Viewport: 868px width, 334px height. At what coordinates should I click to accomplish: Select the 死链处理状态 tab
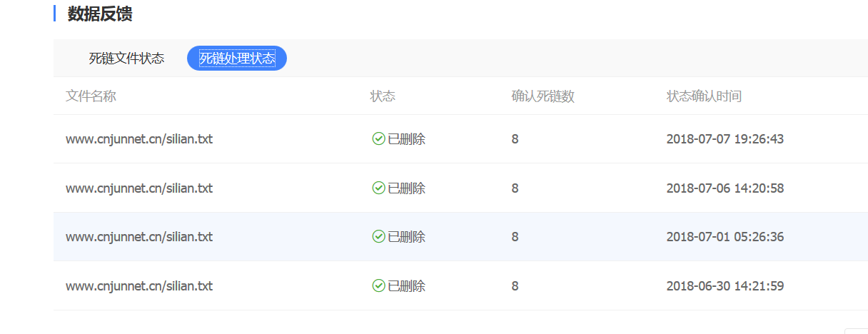237,59
